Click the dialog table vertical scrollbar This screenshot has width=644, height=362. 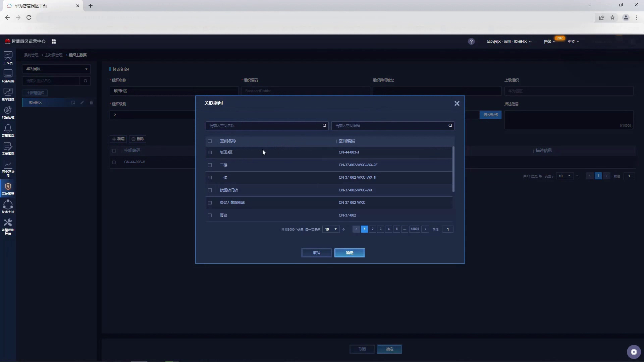[x=453, y=169]
